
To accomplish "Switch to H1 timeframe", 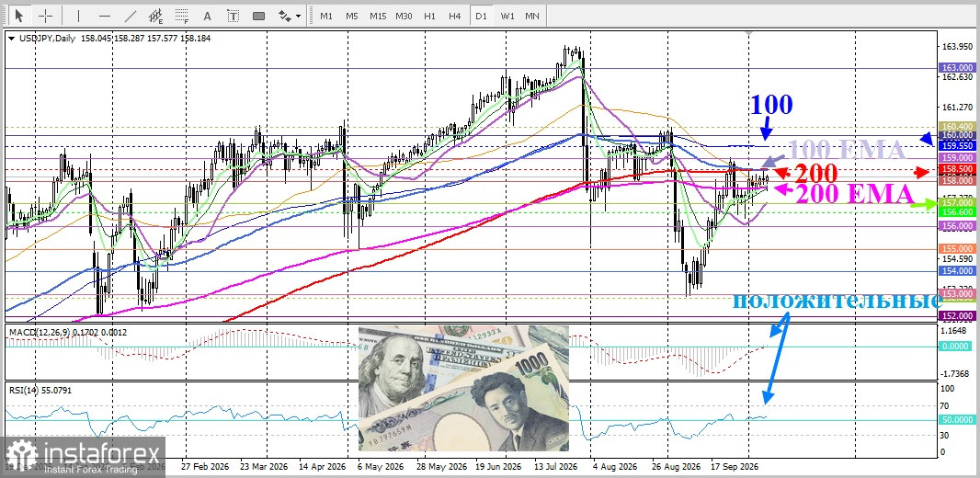I will (429, 16).
